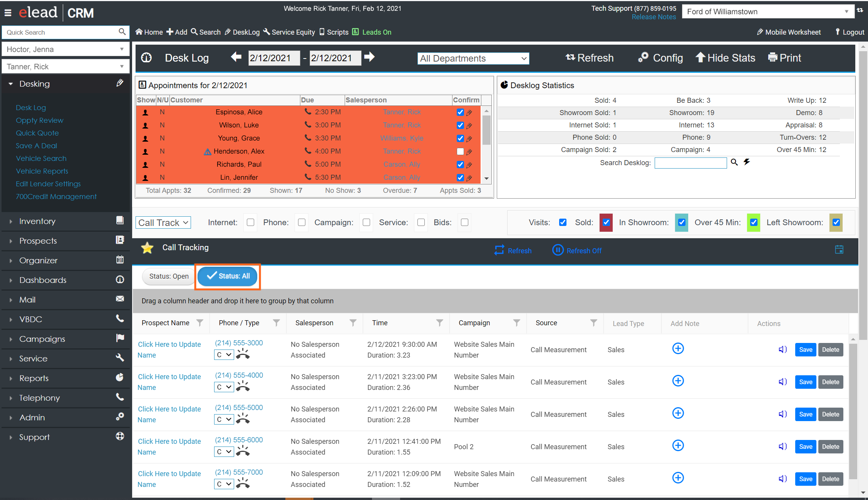
Task: Play the recording for the (214) 555-7000 call
Action: click(783, 479)
